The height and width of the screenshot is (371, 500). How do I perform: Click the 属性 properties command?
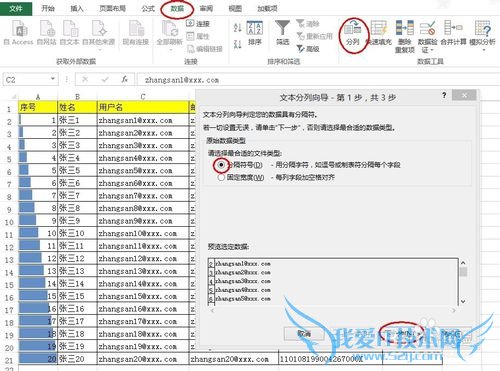click(x=198, y=36)
